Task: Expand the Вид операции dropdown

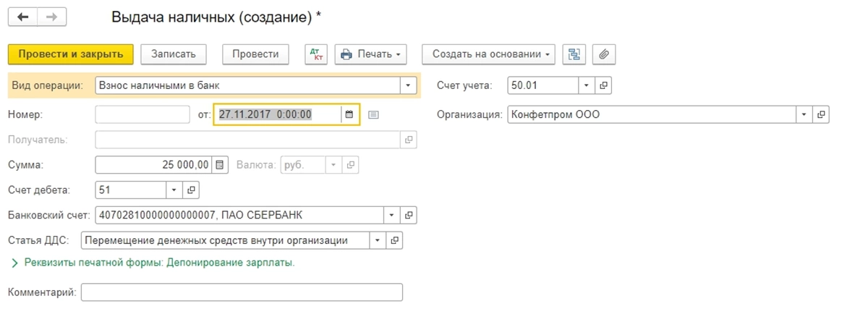Action: tap(409, 85)
